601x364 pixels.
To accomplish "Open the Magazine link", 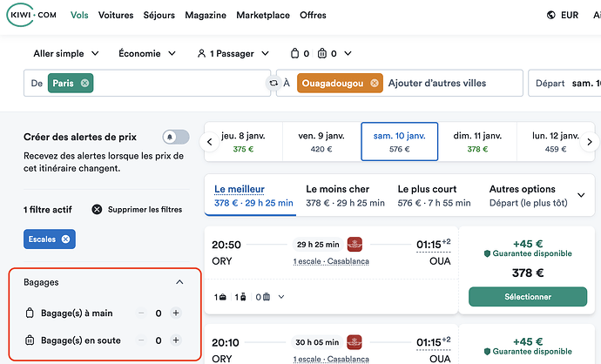I will point(206,15).
